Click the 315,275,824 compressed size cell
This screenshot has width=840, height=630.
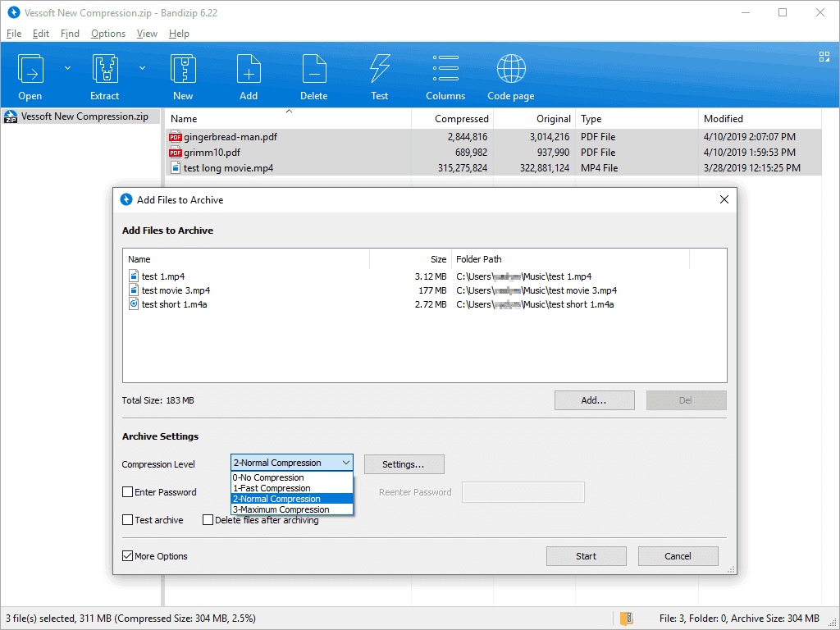463,167
